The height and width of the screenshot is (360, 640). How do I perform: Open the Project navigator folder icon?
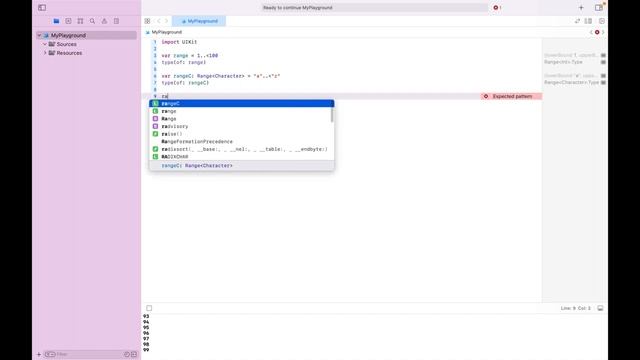pos(56,21)
